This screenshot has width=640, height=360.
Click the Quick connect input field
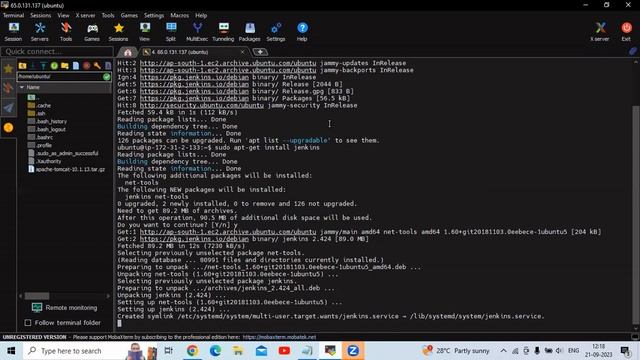(57, 51)
